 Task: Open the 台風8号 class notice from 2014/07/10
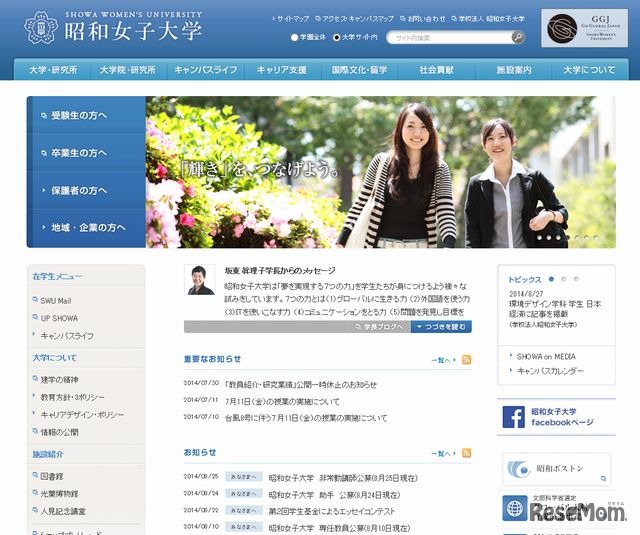[x=306, y=418]
